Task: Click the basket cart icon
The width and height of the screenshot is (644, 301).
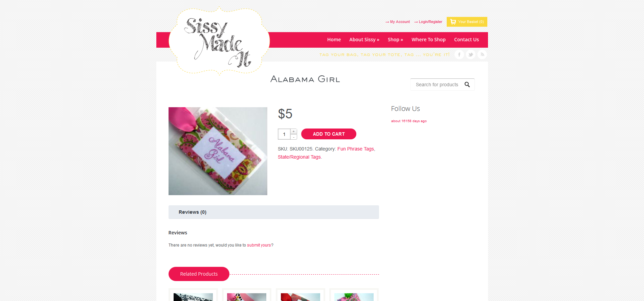Action: coord(453,22)
